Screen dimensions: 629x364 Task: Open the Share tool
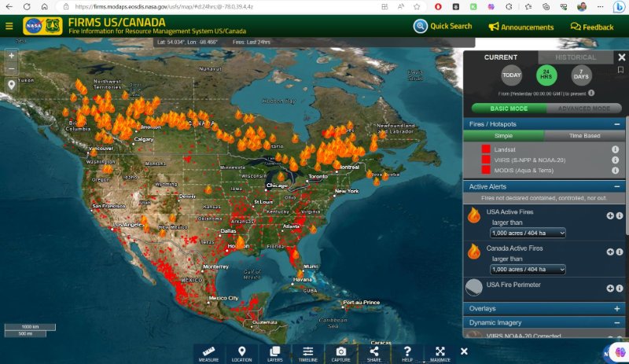(x=374, y=354)
